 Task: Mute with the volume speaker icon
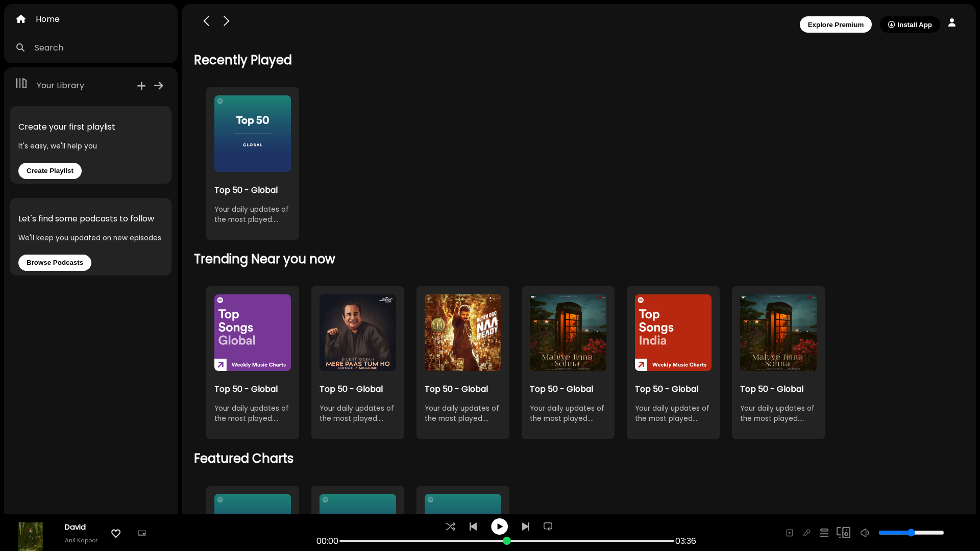[865, 533]
